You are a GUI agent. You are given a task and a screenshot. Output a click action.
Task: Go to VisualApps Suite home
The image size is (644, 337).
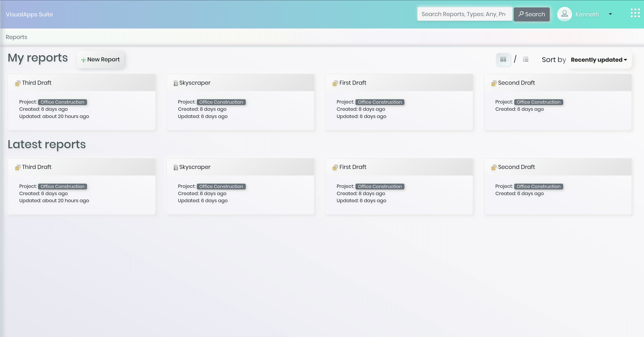29,14
